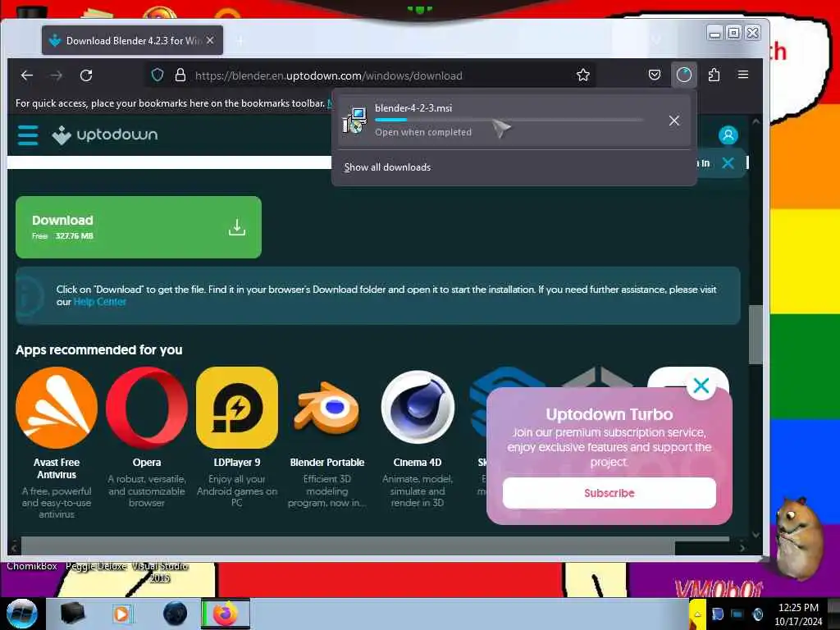840x630 pixels.
Task: Select the Download Blender 4.2.3 tab
Action: point(132,41)
